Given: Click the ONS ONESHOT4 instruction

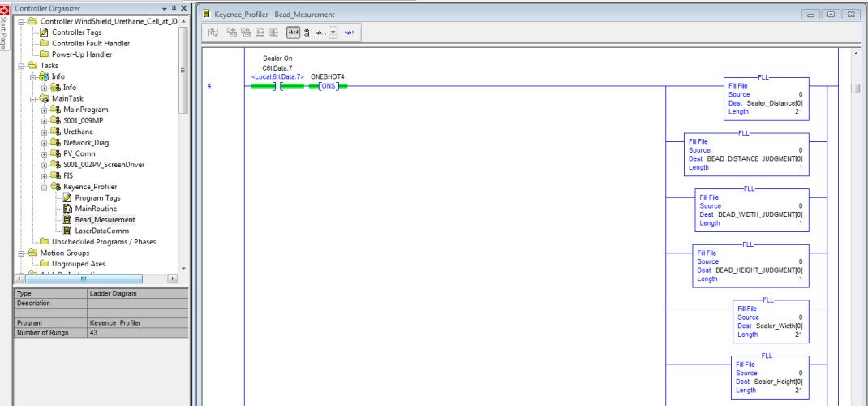Looking at the screenshot, I should click(328, 85).
